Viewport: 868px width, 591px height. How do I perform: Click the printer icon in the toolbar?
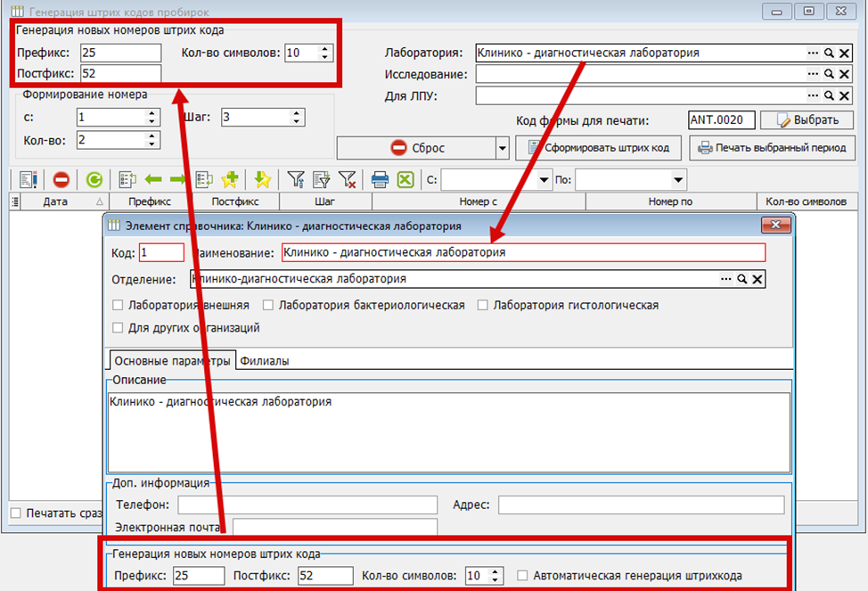(x=380, y=179)
